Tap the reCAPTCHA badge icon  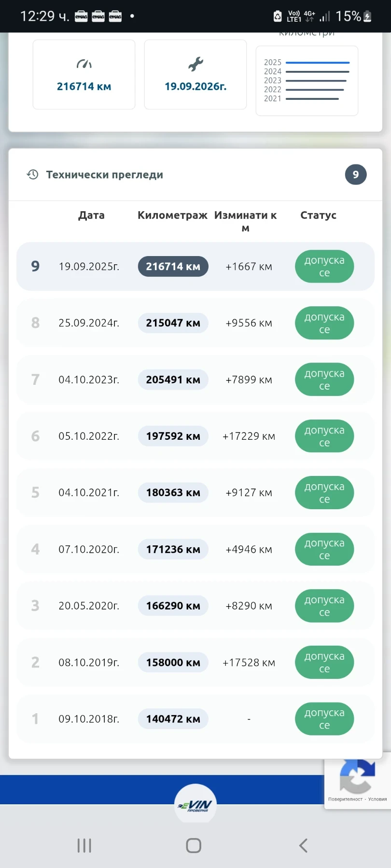357,776
